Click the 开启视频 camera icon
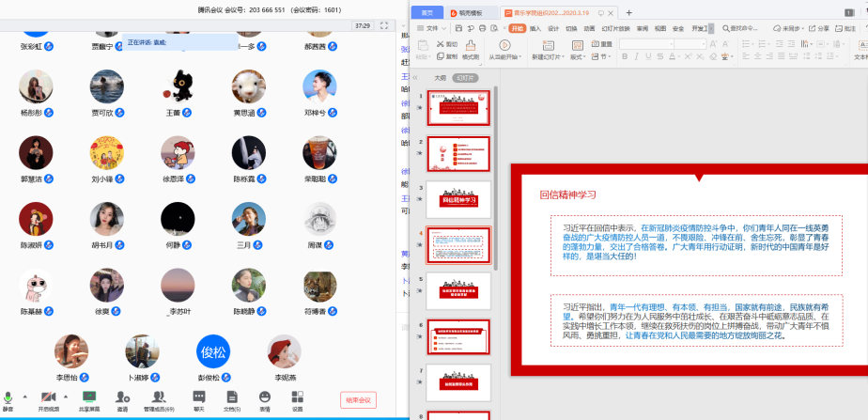This screenshot has height=420, width=868. pyautogui.click(x=48, y=398)
